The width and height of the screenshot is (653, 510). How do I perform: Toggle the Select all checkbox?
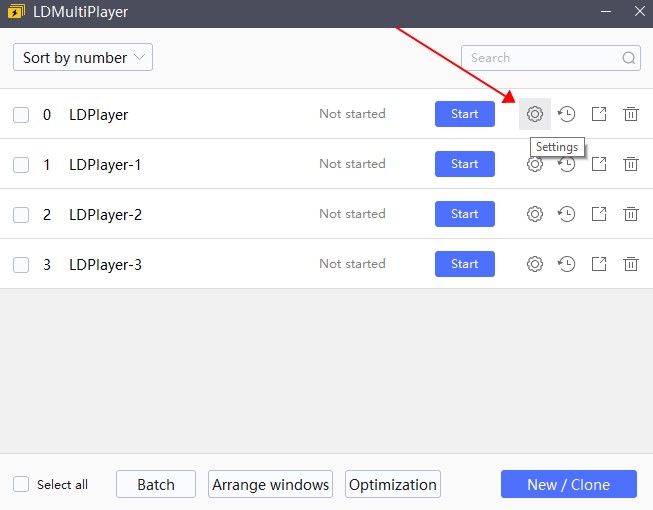coord(21,484)
